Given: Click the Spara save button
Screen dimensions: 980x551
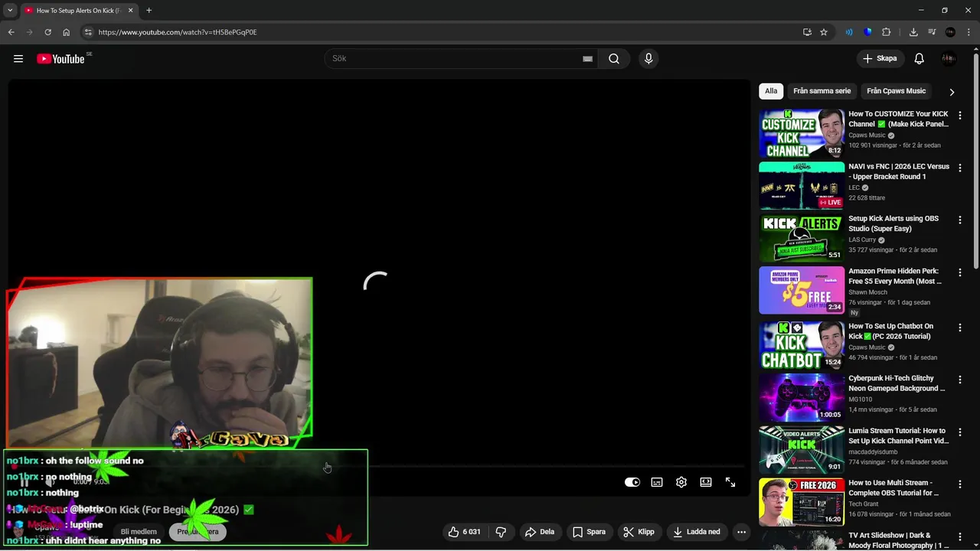Looking at the screenshot, I should [x=589, y=532].
